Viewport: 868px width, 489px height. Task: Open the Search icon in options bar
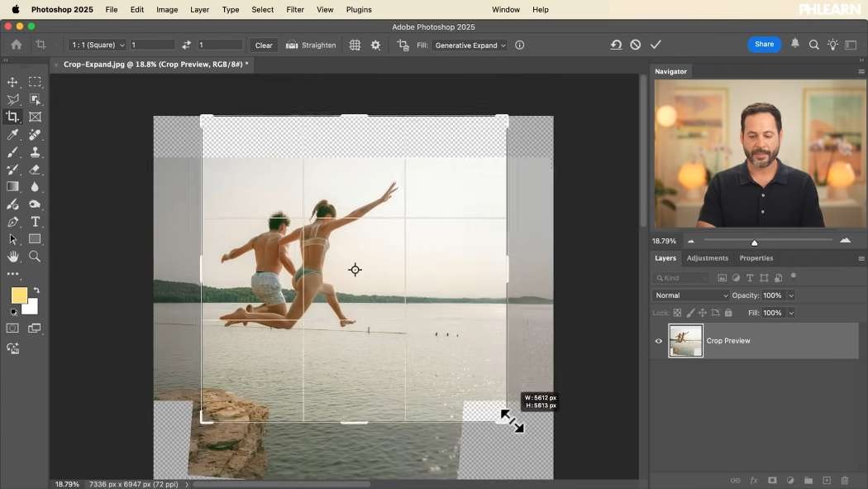pyautogui.click(x=813, y=45)
